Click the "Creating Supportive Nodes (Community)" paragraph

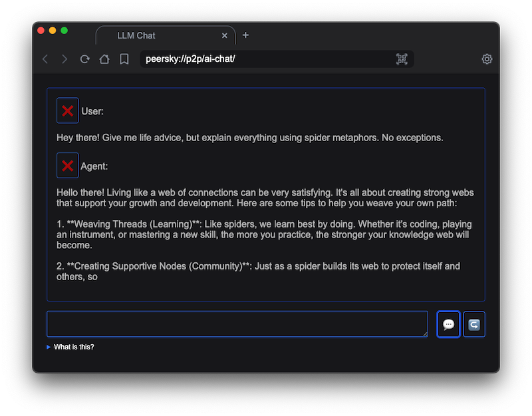point(258,272)
